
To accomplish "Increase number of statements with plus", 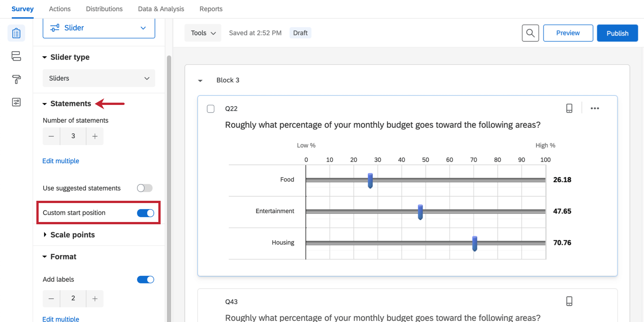I will [x=95, y=136].
